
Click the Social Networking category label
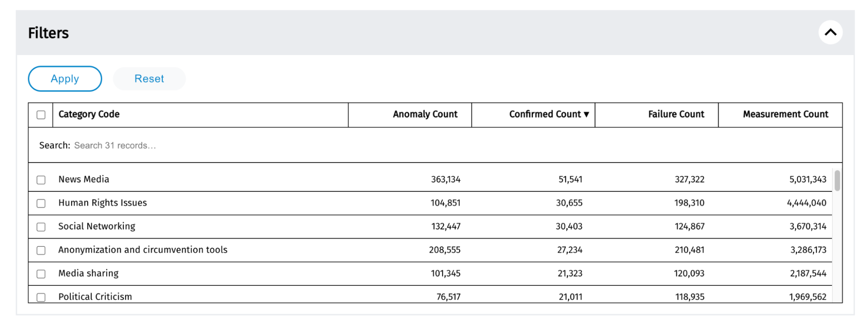(97, 226)
